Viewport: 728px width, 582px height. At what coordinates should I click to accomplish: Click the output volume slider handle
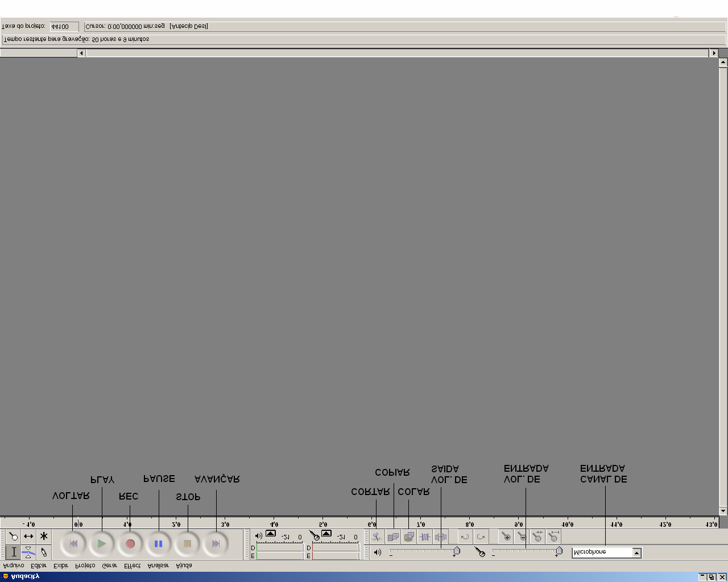[x=457, y=551]
